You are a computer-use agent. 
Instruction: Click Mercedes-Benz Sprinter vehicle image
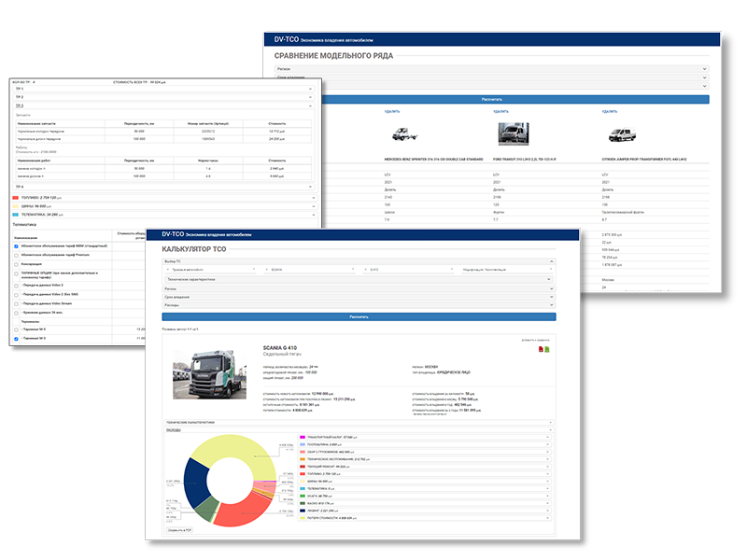point(404,134)
